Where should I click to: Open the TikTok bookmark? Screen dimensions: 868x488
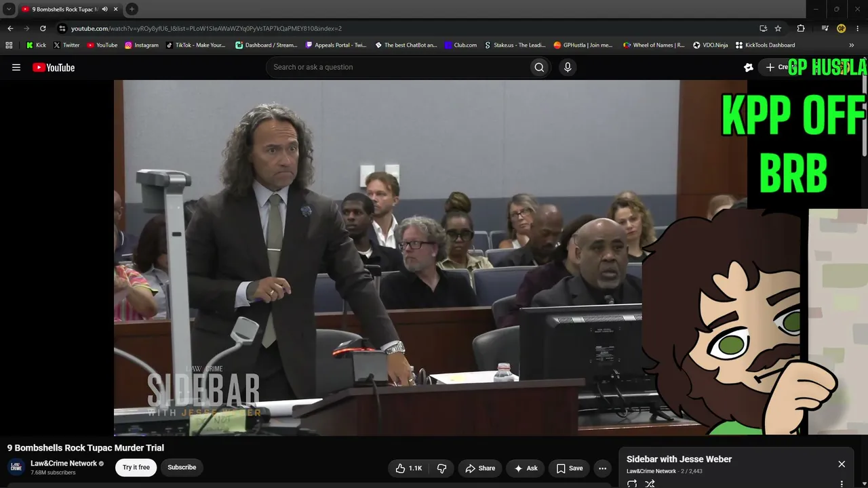tap(195, 45)
